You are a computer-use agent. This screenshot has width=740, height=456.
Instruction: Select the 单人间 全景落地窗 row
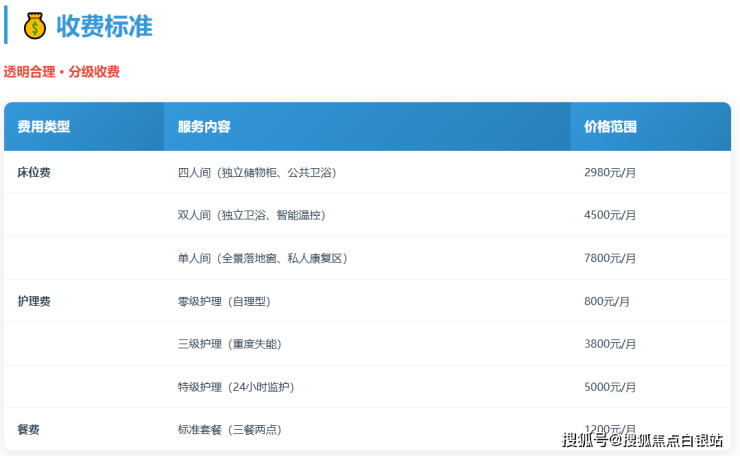click(x=262, y=258)
